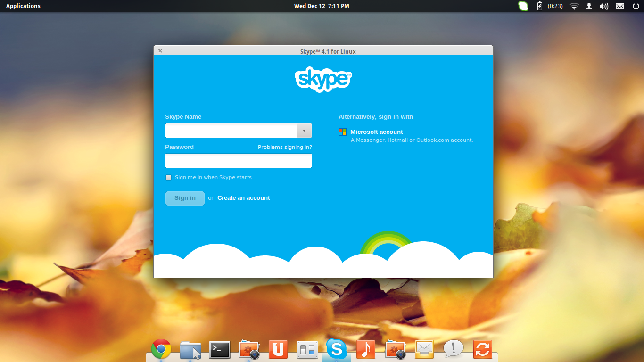Open the exclamation speech bubble dock icon
Viewport: 644px width, 362px height.
pos(454,349)
